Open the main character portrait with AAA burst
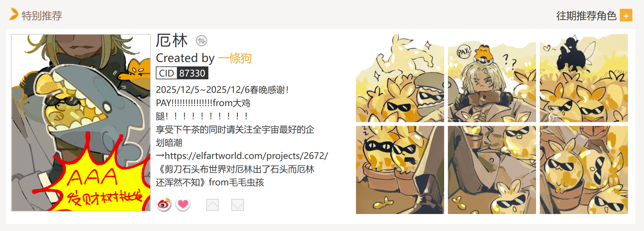The width and height of the screenshot is (644, 231). tap(81, 123)
